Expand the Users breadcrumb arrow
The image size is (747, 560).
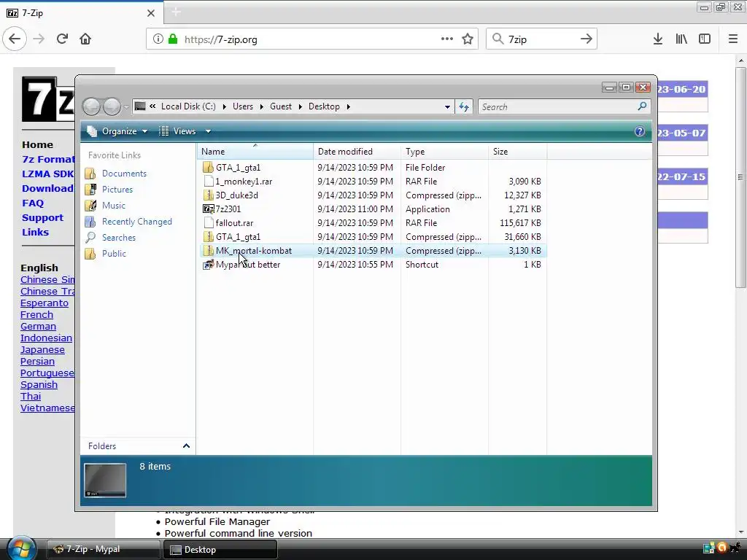(x=262, y=106)
